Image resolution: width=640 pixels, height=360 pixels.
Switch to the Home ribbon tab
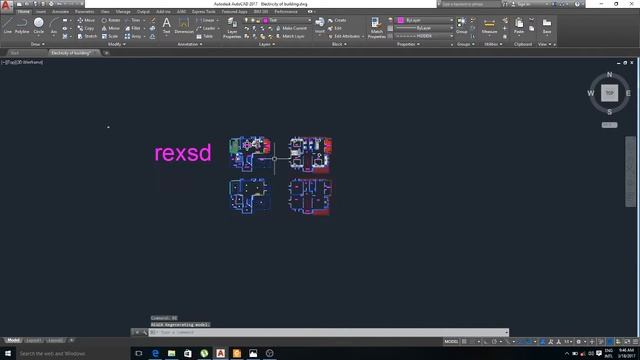24,12
